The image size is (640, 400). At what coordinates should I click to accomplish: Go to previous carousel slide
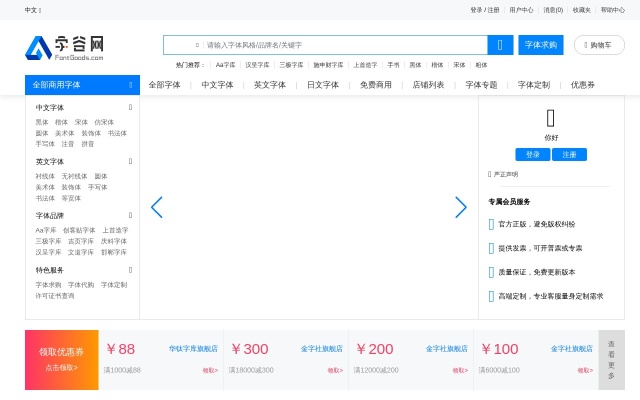157,207
